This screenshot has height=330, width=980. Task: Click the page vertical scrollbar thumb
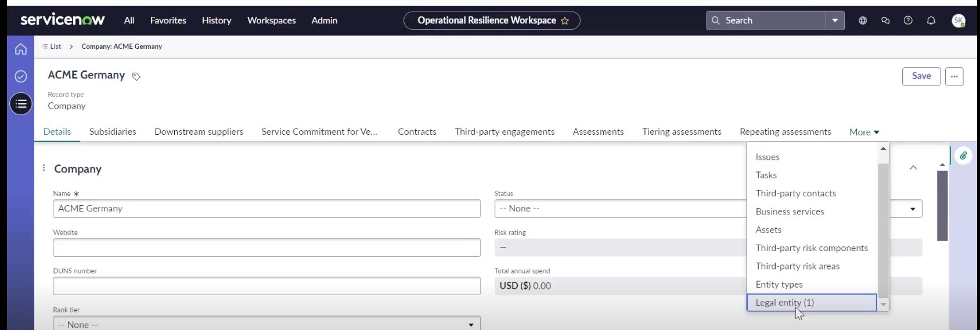click(x=942, y=206)
